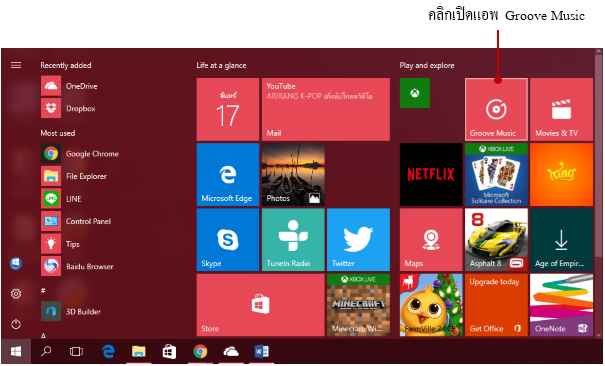Click the '#' letter group header

point(43,290)
